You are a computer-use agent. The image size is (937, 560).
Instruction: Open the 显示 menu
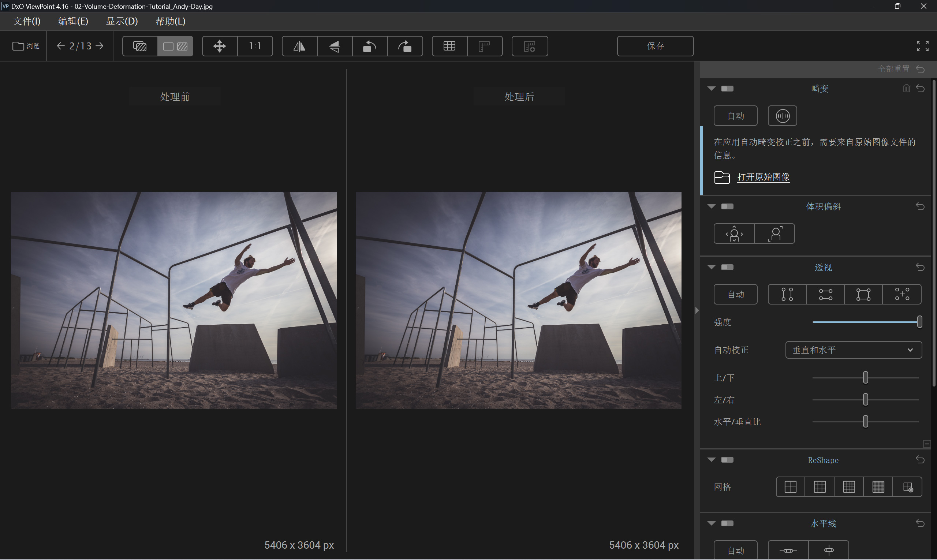click(122, 21)
